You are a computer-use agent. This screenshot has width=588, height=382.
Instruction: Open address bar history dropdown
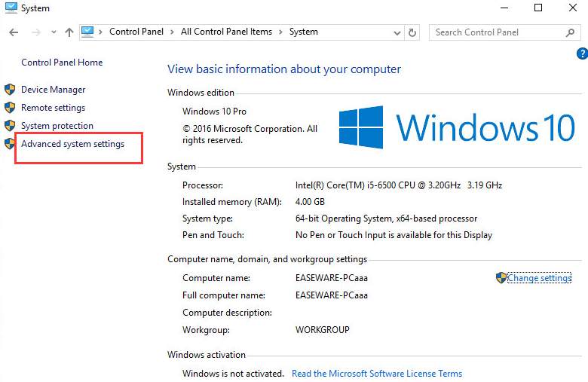tap(397, 33)
